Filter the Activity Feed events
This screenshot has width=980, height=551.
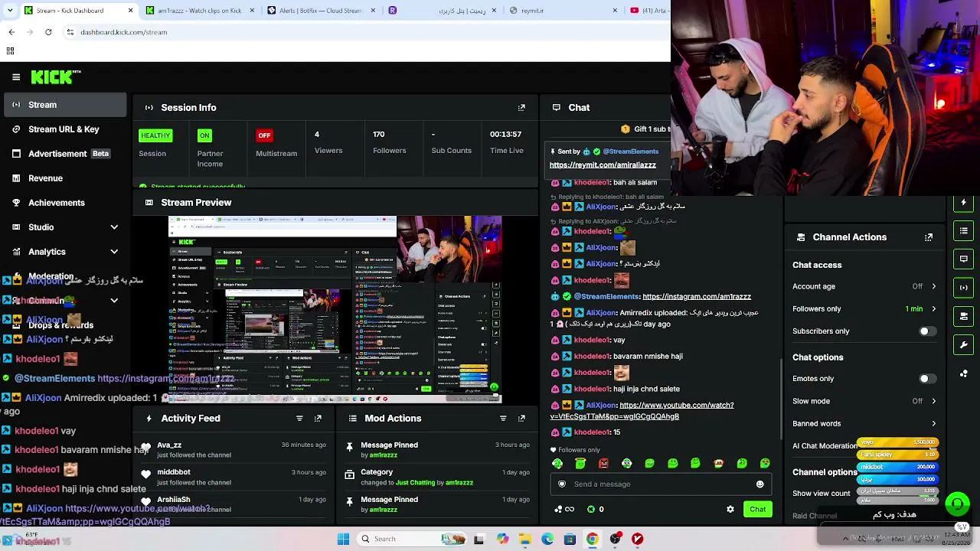click(299, 419)
